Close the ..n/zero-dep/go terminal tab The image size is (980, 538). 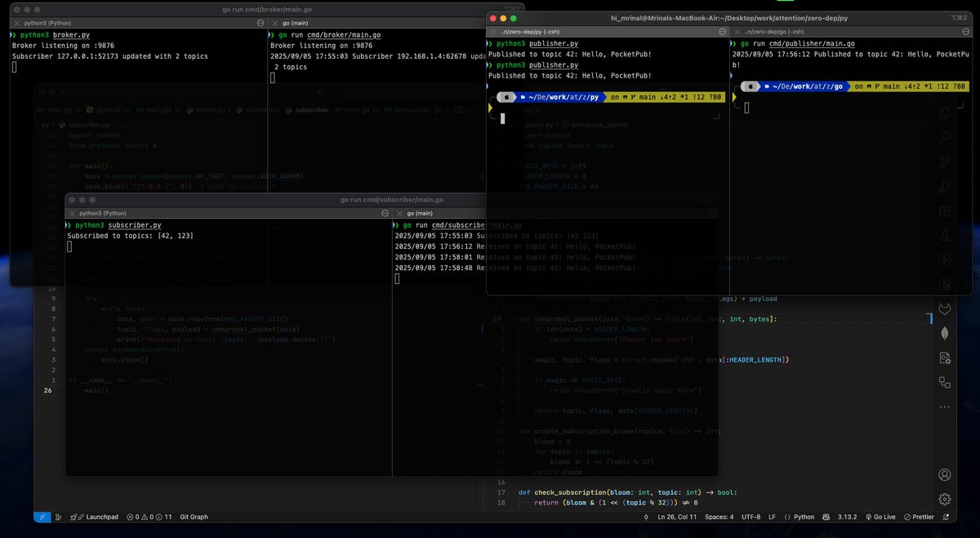pos(736,31)
